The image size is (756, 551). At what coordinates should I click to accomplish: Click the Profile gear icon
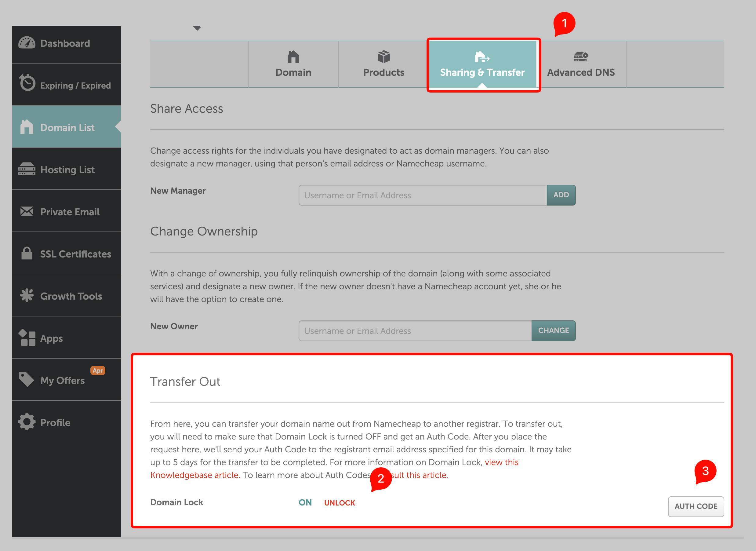coord(27,422)
